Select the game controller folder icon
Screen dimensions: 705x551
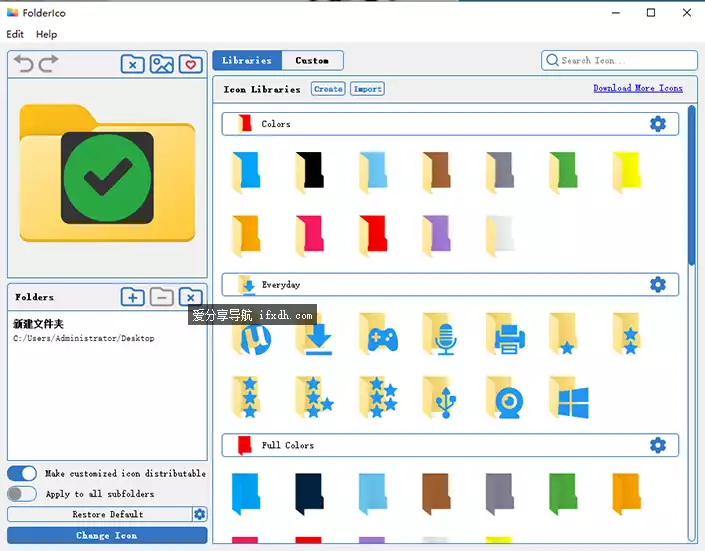click(380, 335)
